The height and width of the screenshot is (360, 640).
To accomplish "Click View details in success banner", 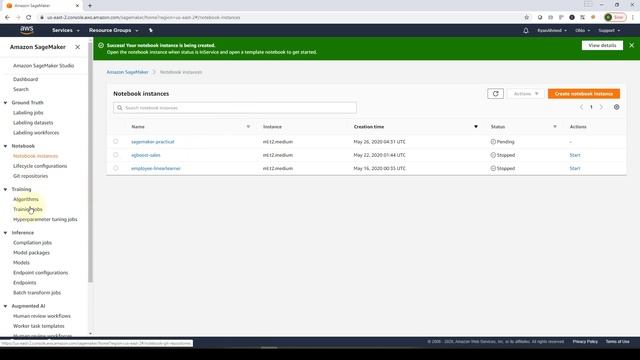I will click(x=602, y=45).
